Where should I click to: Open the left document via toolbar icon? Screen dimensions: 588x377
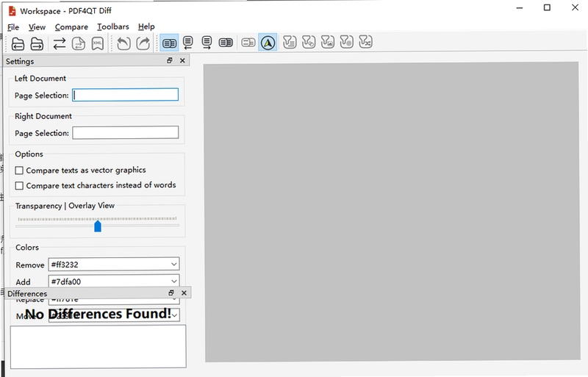(x=18, y=43)
